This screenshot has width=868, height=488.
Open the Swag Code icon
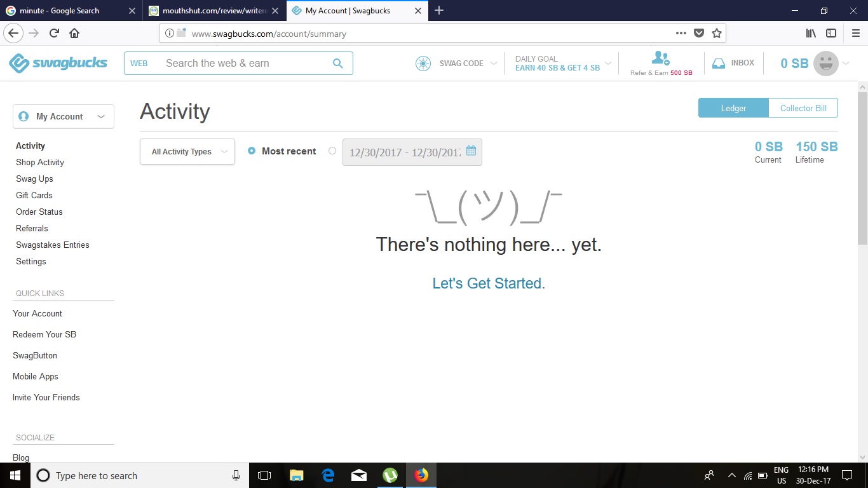tap(423, 64)
